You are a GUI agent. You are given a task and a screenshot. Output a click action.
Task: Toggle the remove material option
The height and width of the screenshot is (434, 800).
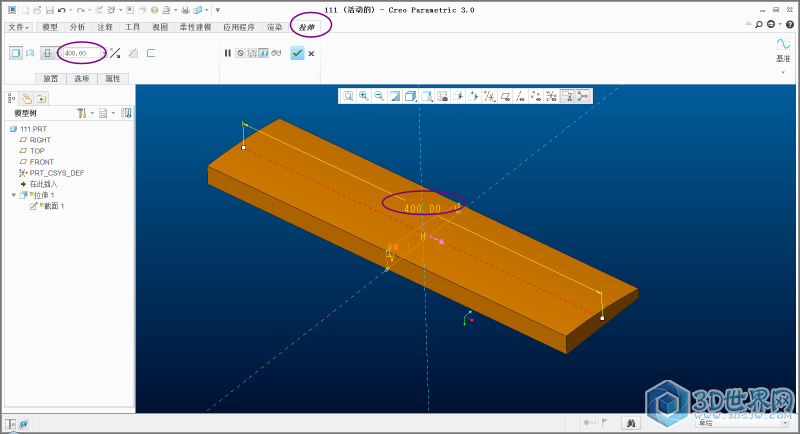pyautogui.click(x=133, y=53)
